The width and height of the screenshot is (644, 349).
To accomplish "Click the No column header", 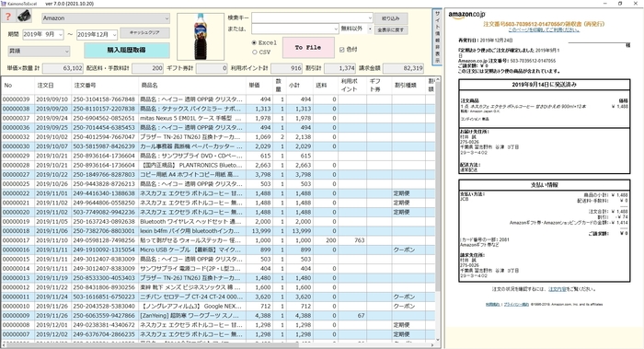I will point(17,85).
